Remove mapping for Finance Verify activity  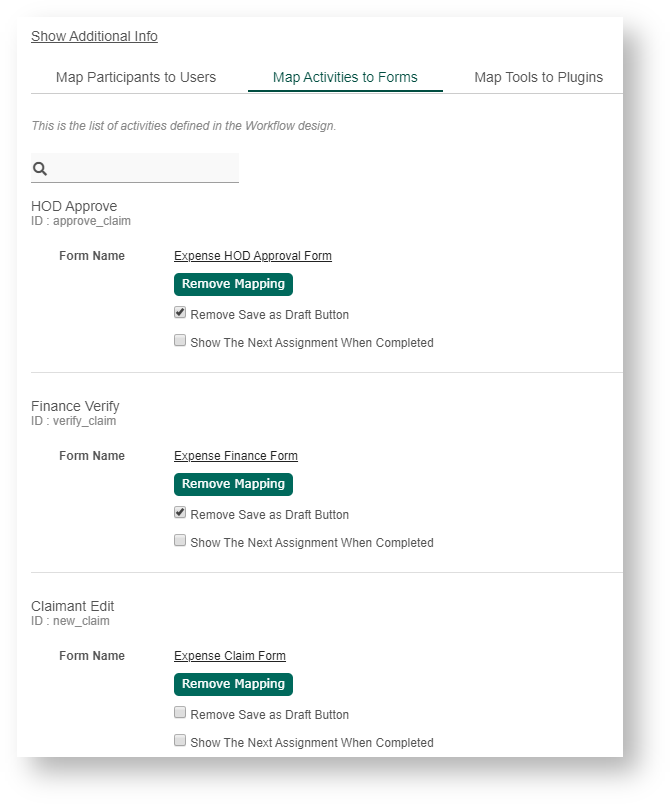(233, 484)
